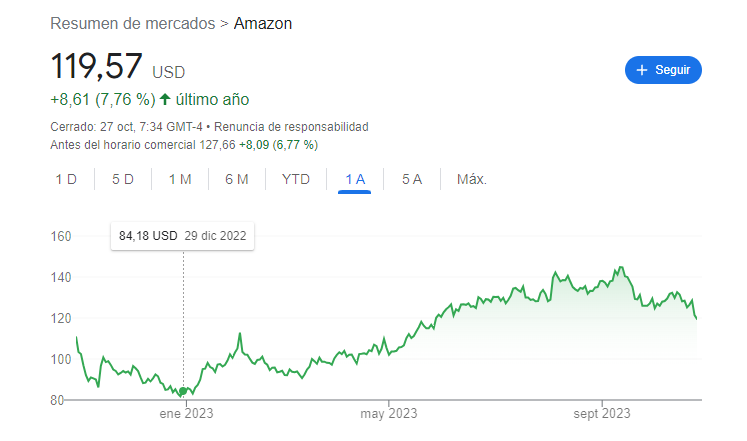Click the +8,61 (7,76 %) change value
The width and height of the screenshot is (747, 441).
(x=102, y=99)
